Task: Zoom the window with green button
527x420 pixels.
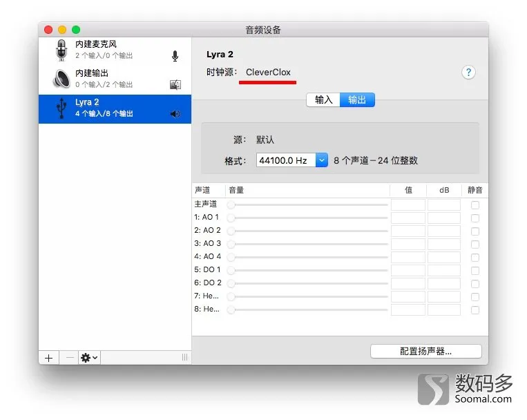Action: (x=76, y=30)
